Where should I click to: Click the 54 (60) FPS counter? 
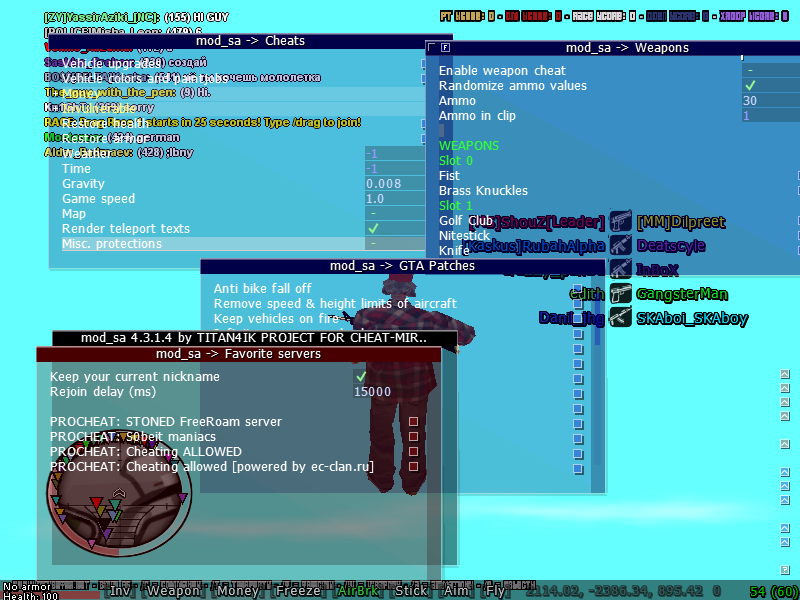(x=773, y=592)
